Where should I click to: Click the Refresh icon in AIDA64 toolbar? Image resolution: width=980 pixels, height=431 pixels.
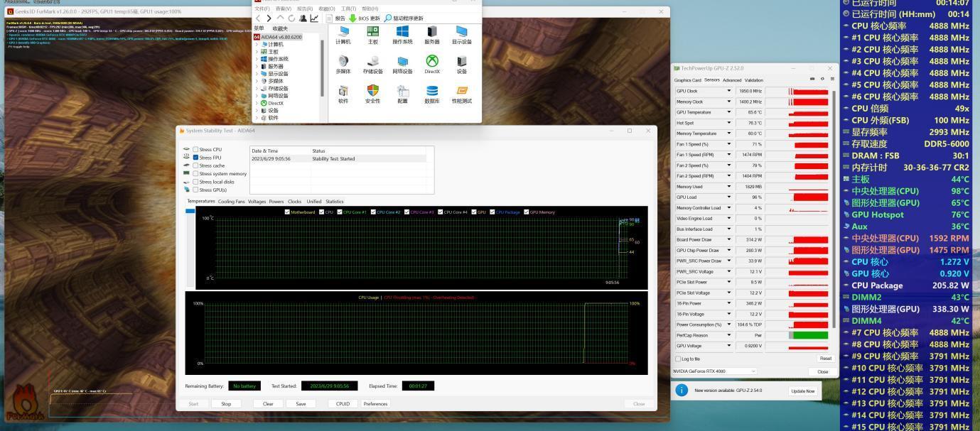pos(291,18)
